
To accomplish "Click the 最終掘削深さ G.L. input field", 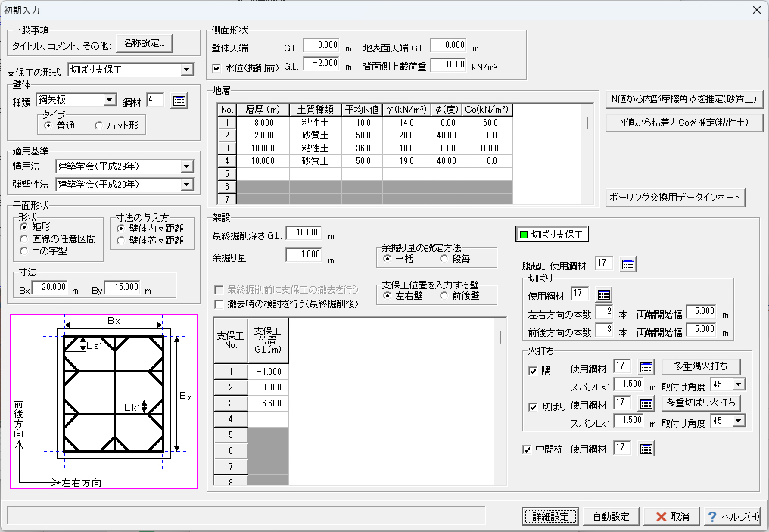I will pyautogui.click(x=304, y=232).
